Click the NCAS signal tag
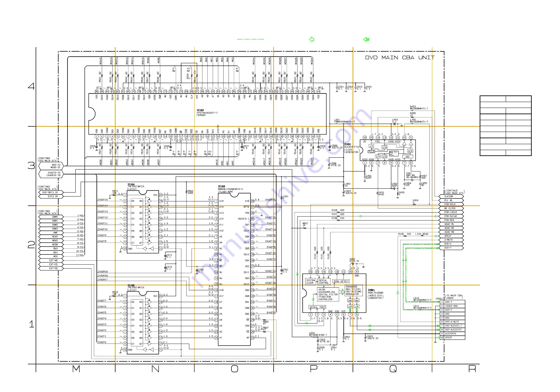The image size is (560, 392). (50, 237)
